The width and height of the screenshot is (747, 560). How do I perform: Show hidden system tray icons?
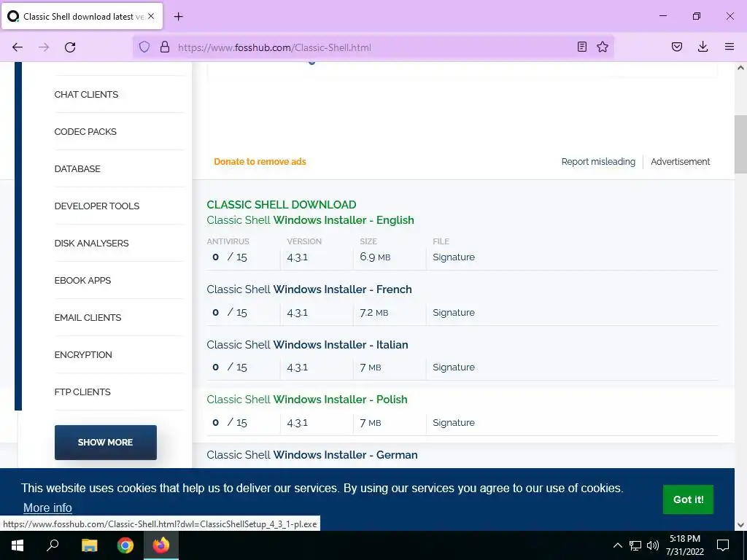[x=617, y=545]
